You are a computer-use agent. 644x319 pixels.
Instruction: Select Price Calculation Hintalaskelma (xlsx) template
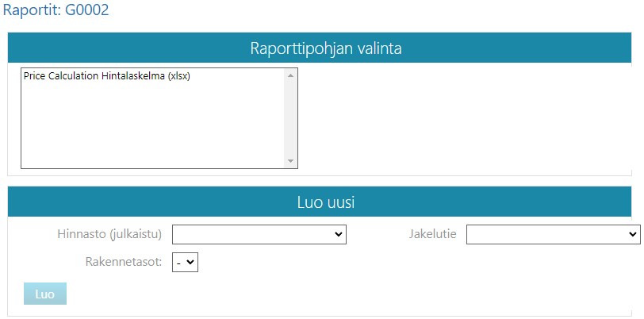point(107,77)
